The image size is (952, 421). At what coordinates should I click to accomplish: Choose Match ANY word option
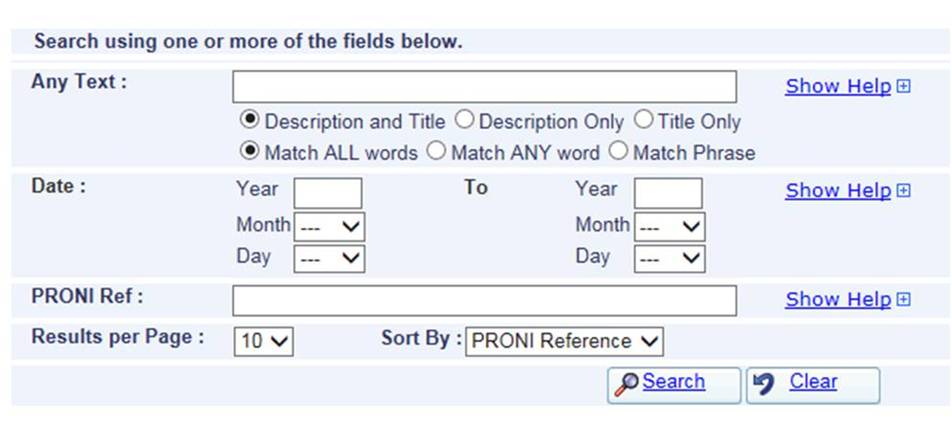tap(436, 151)
